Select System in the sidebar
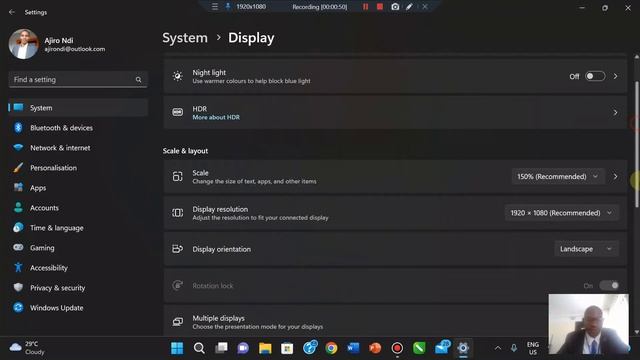Viewport: 640px width, 360px height. click(78, 108)
